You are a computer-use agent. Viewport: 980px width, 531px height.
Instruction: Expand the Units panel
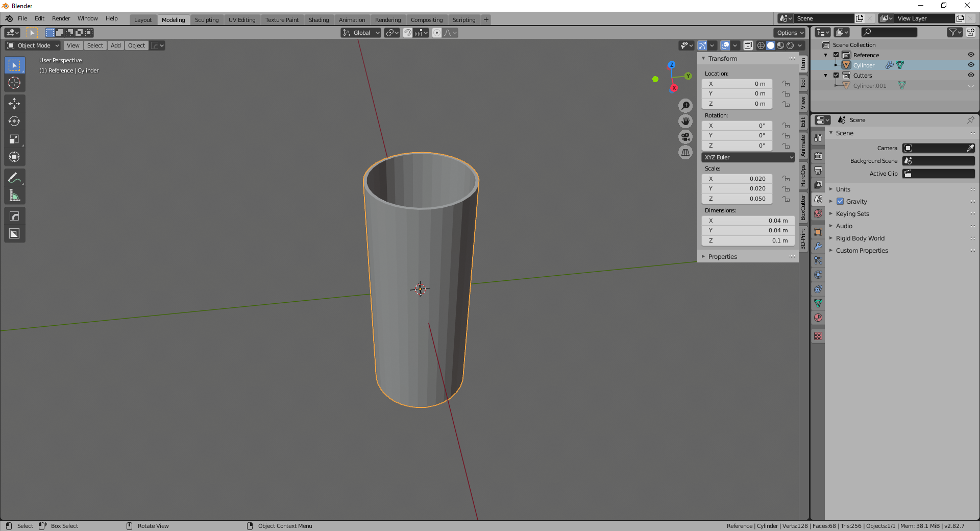pos(843,189)
